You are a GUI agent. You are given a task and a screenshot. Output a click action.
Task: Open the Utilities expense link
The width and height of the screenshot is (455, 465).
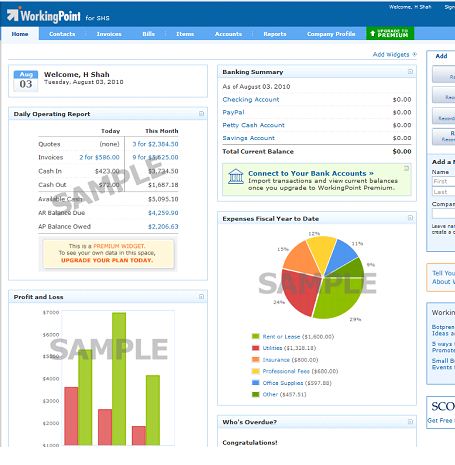(x=272, y=348)
